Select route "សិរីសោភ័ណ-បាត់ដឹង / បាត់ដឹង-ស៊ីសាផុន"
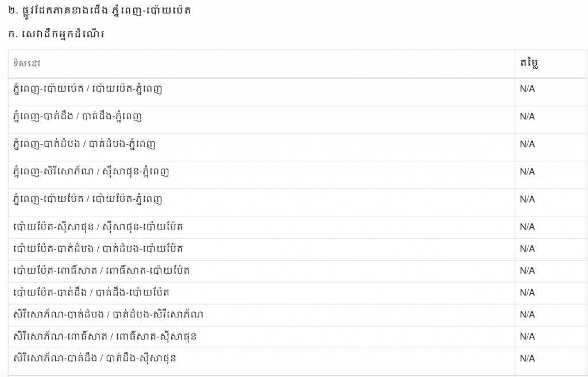Viewport: 588px width, 377px height. tap(95, 358)
